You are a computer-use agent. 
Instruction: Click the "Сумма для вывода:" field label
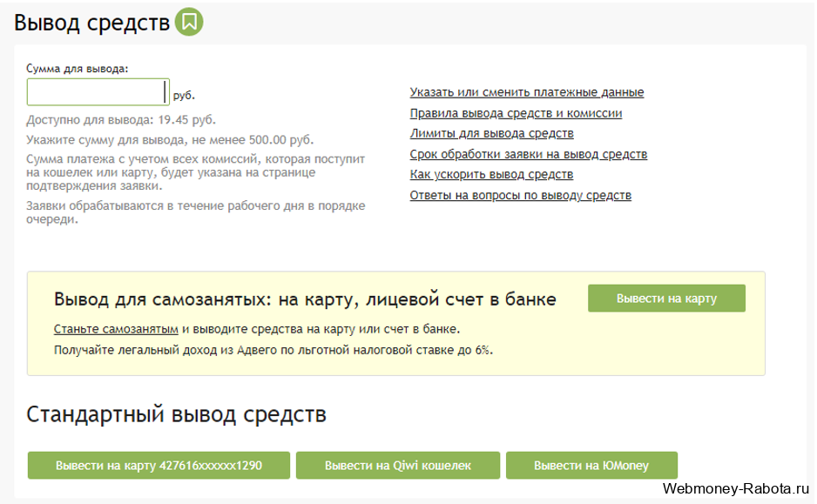pos(78,68)
